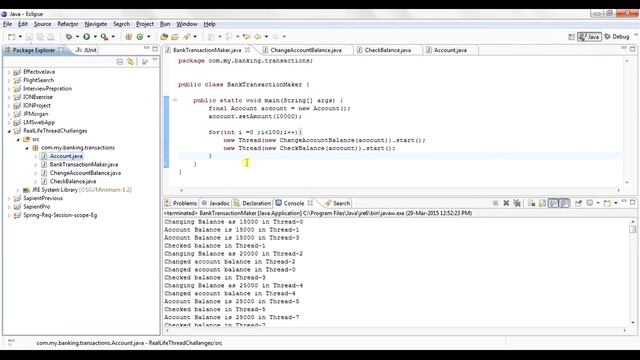Image resolution: width=640 pixels, height=360 pixels.
Task: Click the Console vertical scrollbar thumb
Action: [633, 229]
